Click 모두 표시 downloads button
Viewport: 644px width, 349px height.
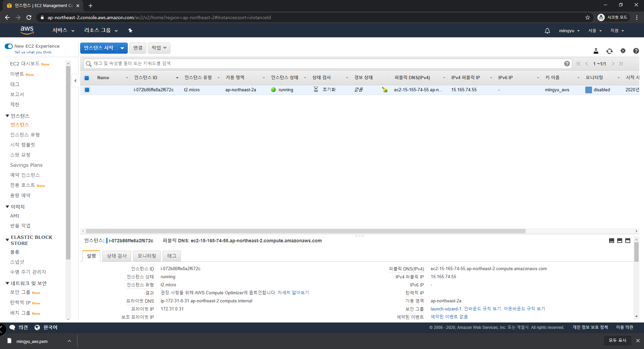(x=618, y=341)
